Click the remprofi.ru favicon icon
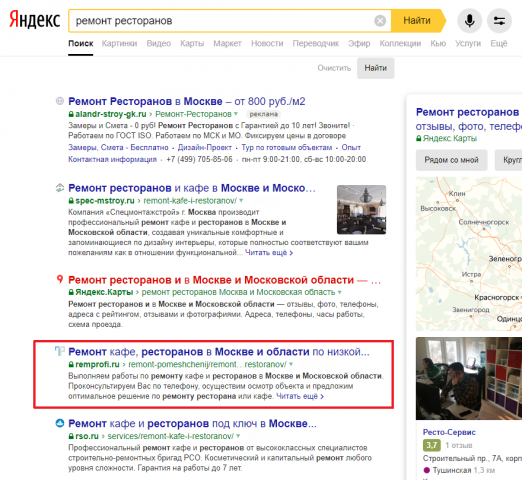This screenshot has width=522, height=480. point(60,351)
